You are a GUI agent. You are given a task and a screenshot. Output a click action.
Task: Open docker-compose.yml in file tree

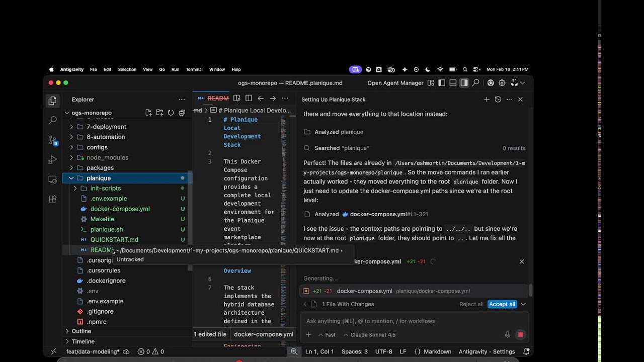[120, 209]
